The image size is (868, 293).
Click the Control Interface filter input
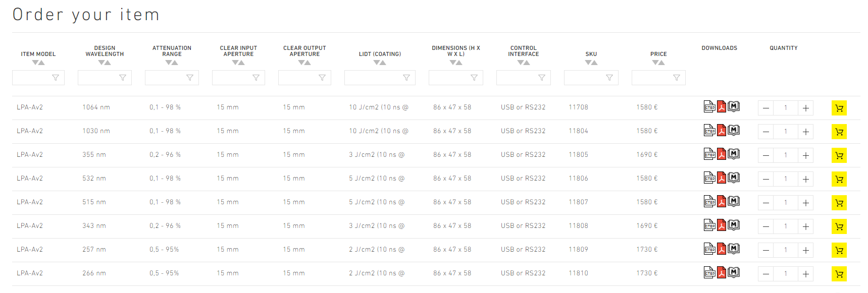pos(517,78)
